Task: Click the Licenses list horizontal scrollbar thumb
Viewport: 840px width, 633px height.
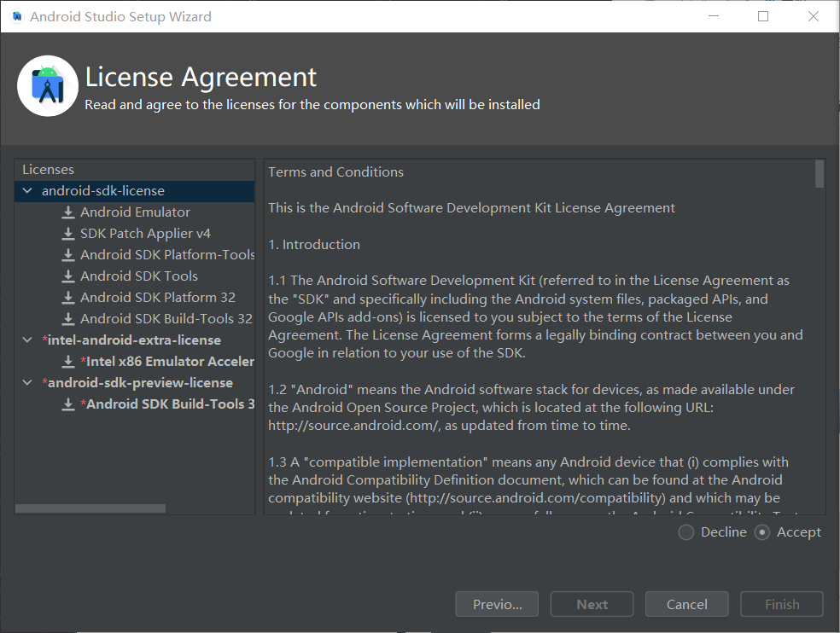Action: pyautogui.click(x=90, y=508)
